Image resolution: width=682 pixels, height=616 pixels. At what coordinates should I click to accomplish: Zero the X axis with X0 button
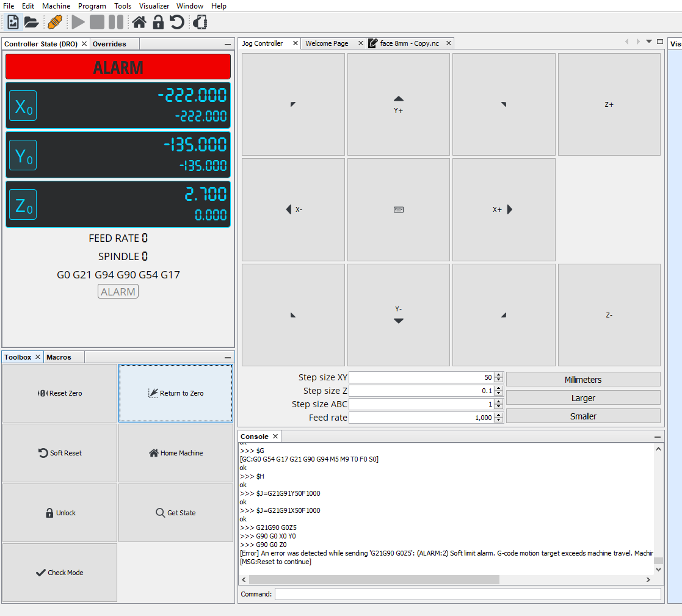click(x=23, y=105)
